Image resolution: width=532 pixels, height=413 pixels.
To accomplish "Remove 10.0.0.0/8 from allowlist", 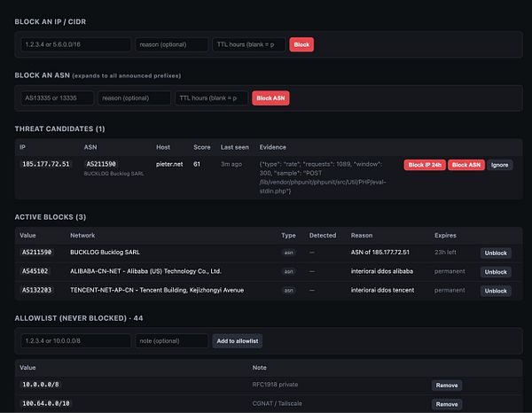I will click(447, 386).
